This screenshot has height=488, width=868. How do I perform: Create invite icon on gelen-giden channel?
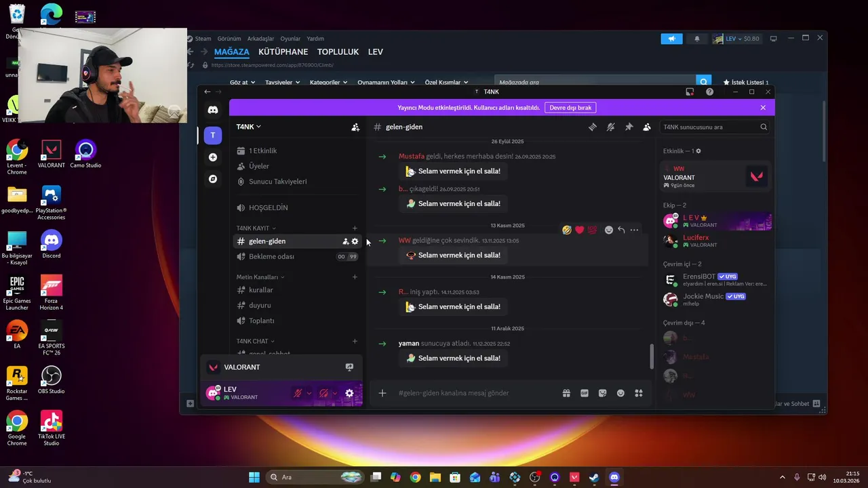(x=346, y=241)
